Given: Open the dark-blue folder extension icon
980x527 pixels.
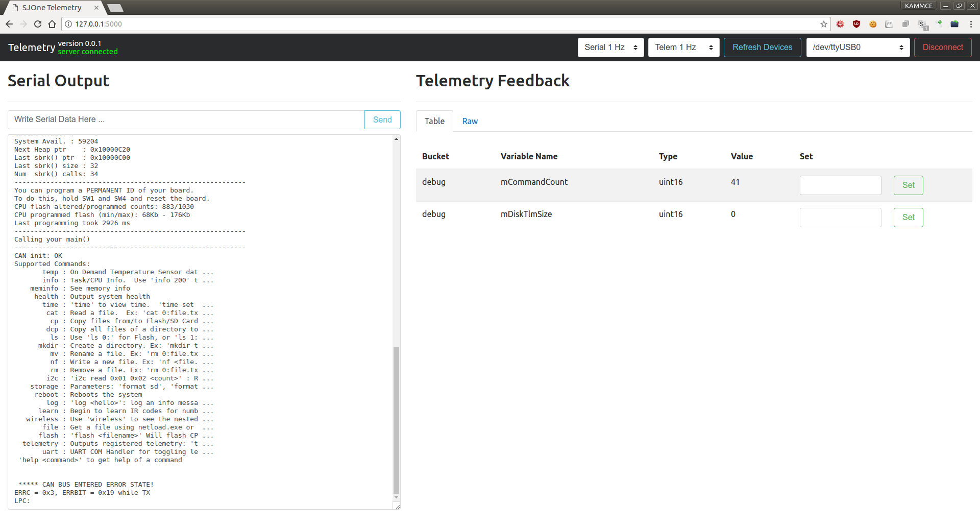Looking at the screenshot, I should [x=954, y=24].
